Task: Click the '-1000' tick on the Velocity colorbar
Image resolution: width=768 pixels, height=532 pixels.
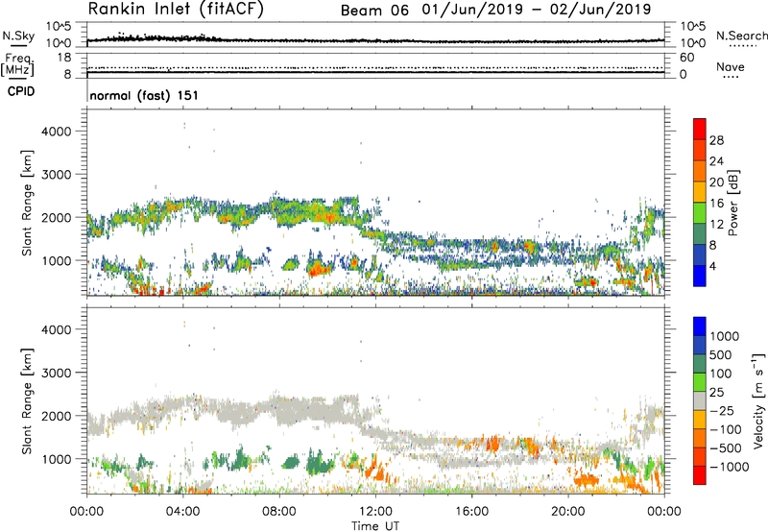Action: [729, 467]
